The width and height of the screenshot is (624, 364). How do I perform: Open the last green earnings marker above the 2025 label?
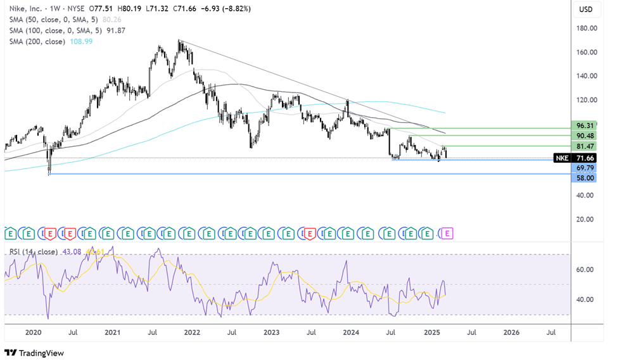(x=428, y=234)
